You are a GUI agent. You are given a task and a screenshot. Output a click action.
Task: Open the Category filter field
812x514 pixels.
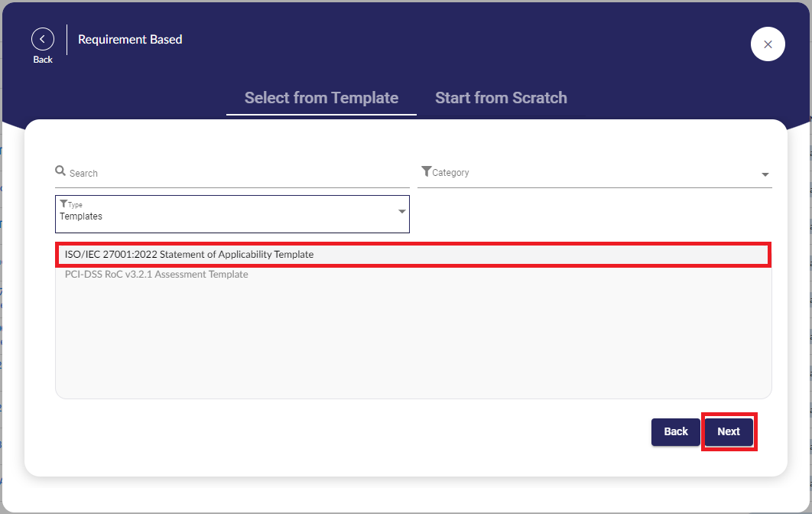pos(589,173)
